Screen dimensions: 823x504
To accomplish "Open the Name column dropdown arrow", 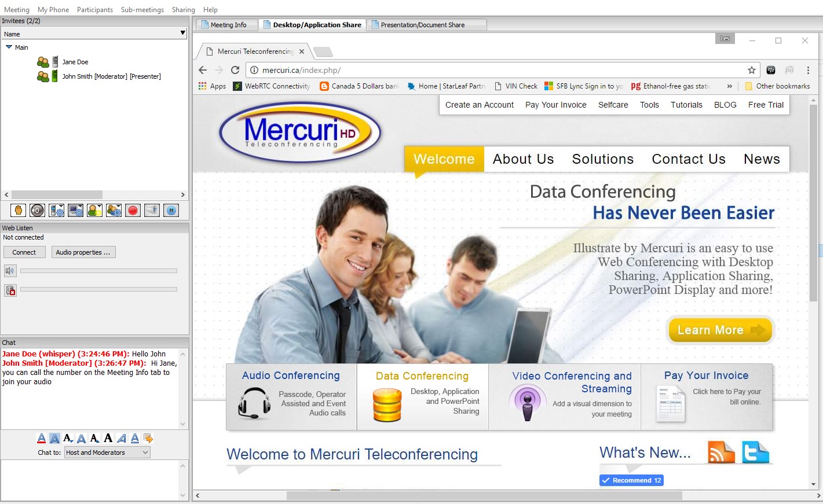I will (183, 34).
